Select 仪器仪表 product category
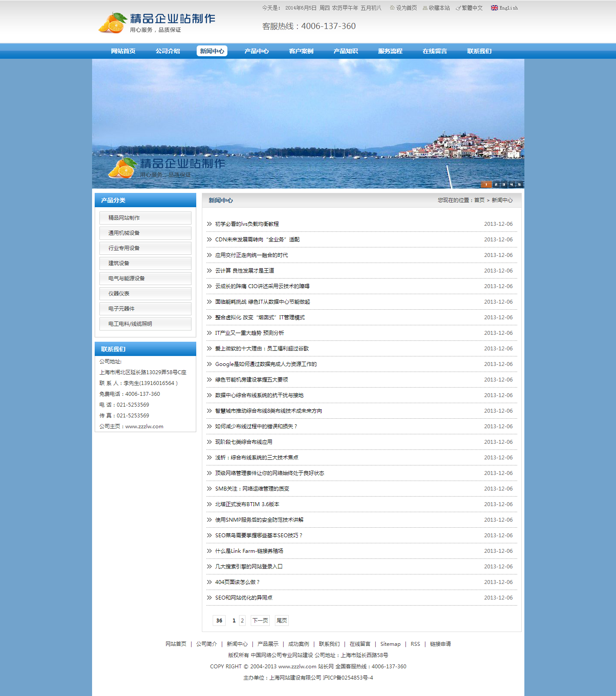 click(145, 294)
